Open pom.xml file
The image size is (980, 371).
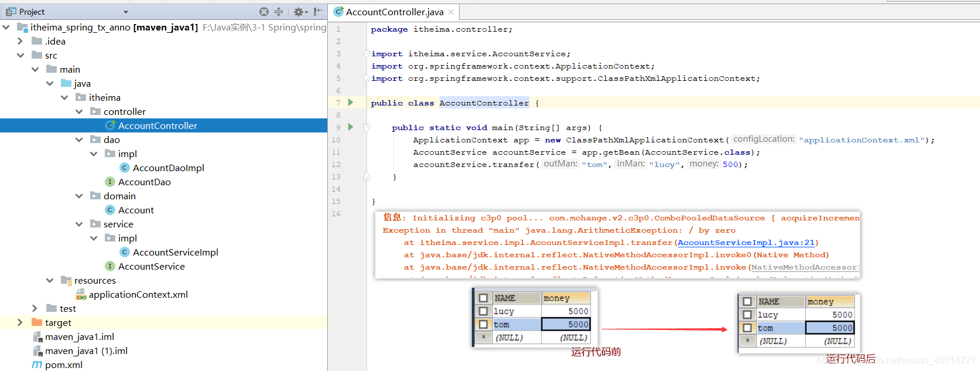64,365
